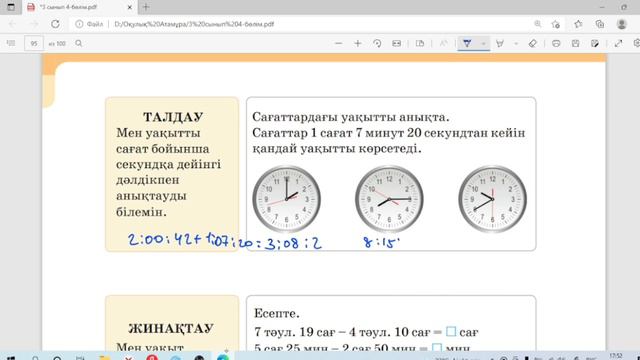Select the Draw pen tool
The height and width of the screenshot is (360, 640).
click(467, 43)
